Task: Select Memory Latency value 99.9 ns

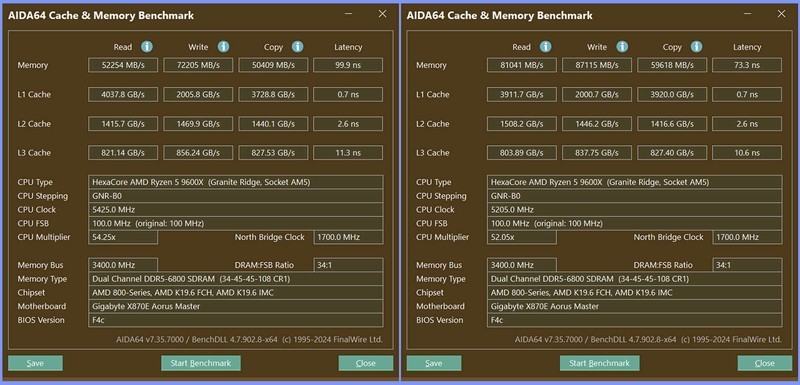Action: click(348, 65)
